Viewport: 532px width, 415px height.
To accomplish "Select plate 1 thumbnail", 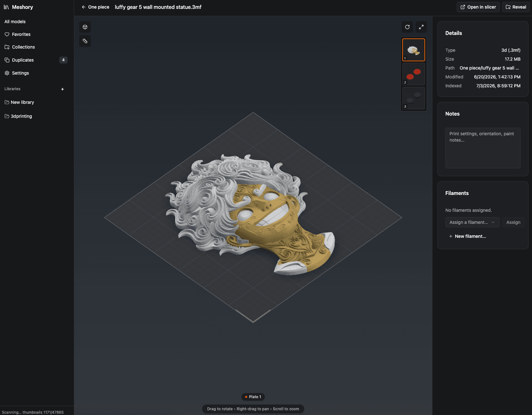I will [414, 50].
